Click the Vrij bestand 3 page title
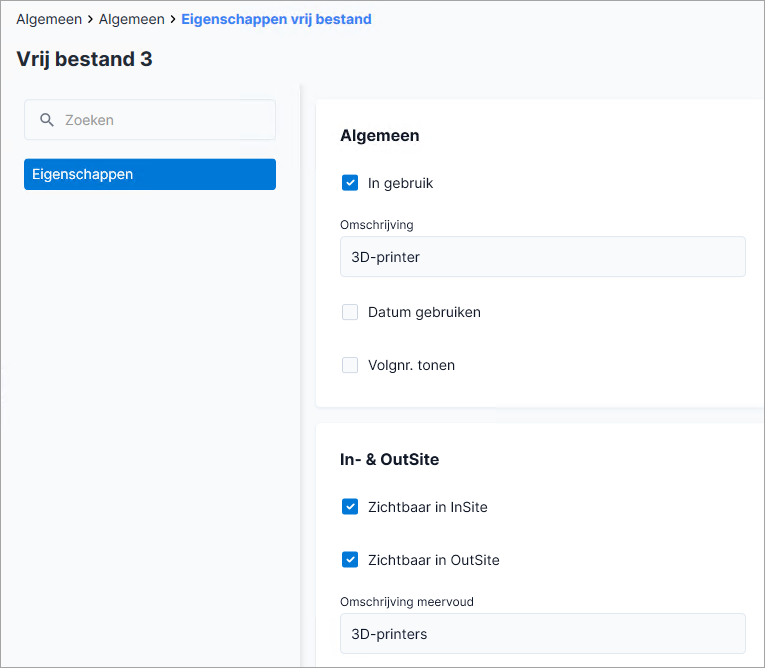The image size is (765, 668). tap(84, 59)
